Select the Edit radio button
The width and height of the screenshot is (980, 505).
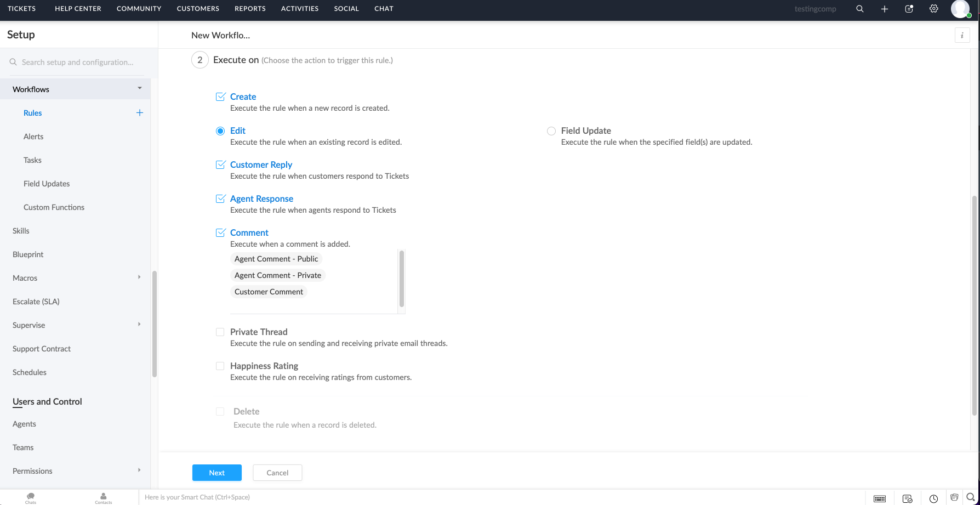(220, 131)
